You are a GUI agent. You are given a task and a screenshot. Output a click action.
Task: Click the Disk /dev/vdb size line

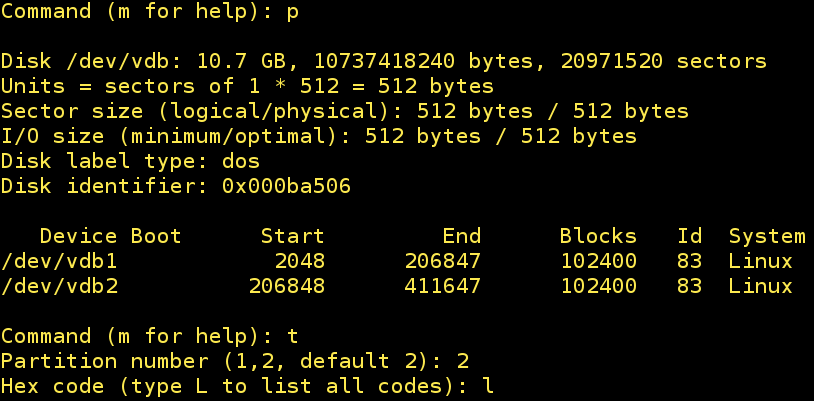(384, 62)
